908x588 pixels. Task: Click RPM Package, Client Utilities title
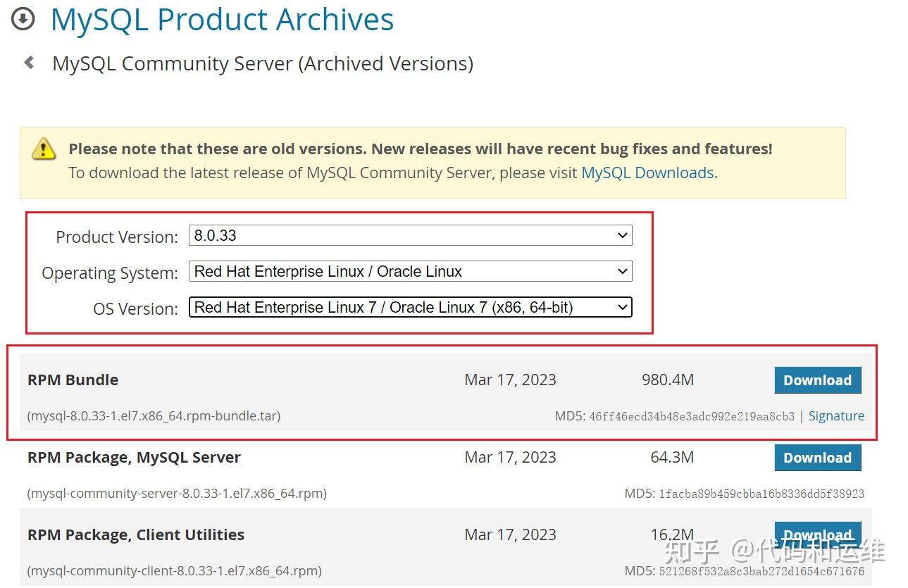[135, 534]
